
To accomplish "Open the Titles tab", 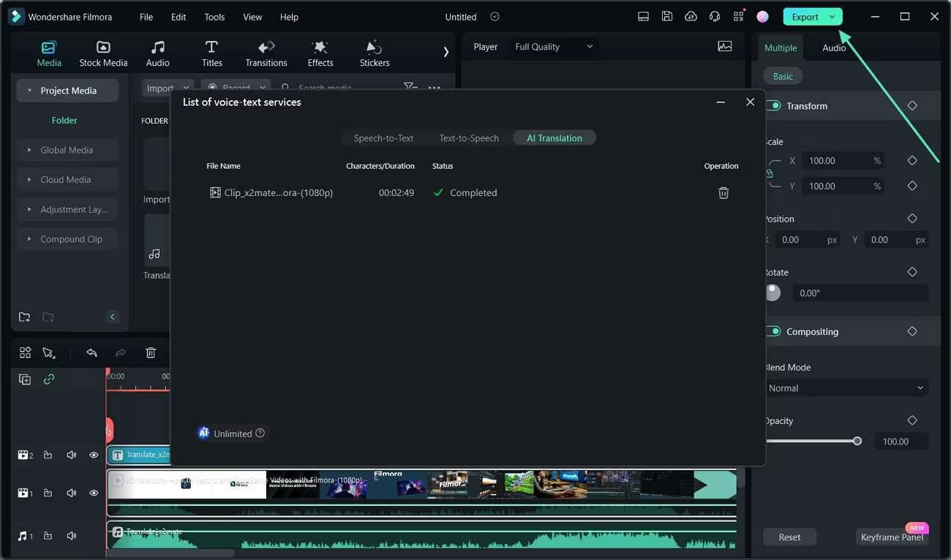I will 211,54.
